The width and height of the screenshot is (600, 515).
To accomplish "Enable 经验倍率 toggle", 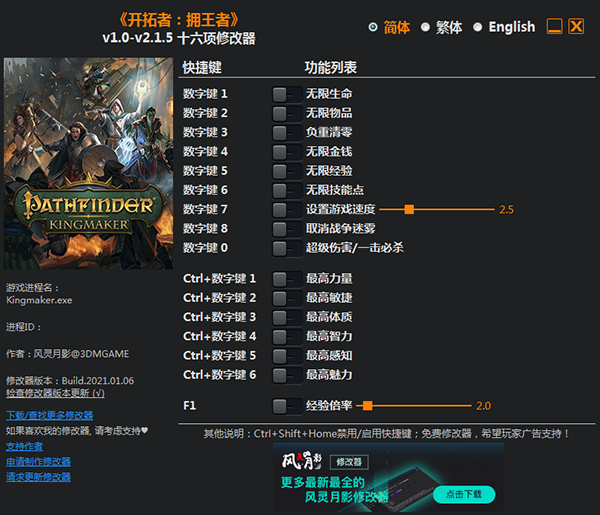I will [x=287, y=406].
